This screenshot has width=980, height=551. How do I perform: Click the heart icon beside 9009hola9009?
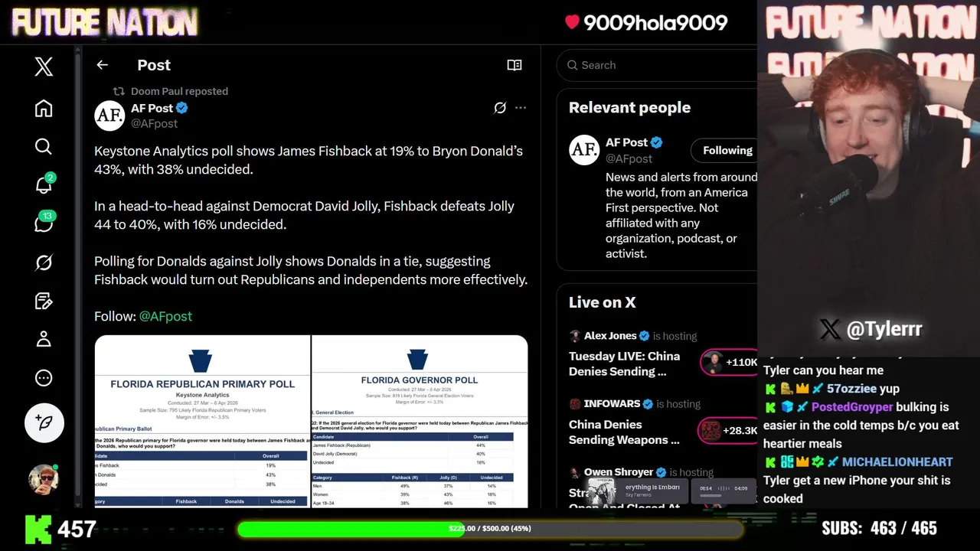(x=572, y=22)
